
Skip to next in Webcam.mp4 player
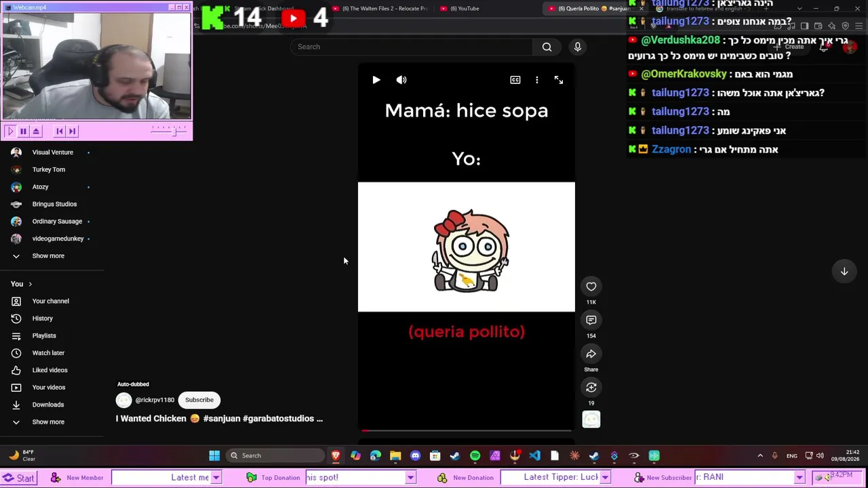73,131
